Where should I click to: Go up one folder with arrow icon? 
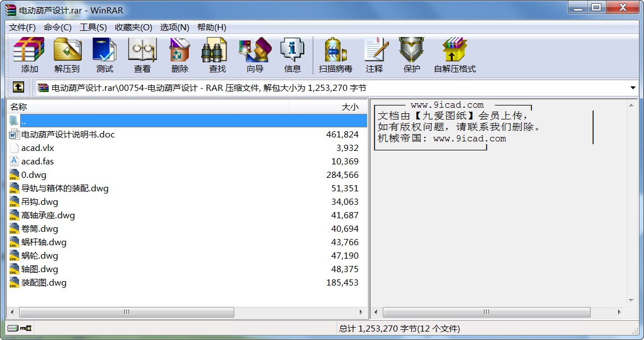point(18,87)
